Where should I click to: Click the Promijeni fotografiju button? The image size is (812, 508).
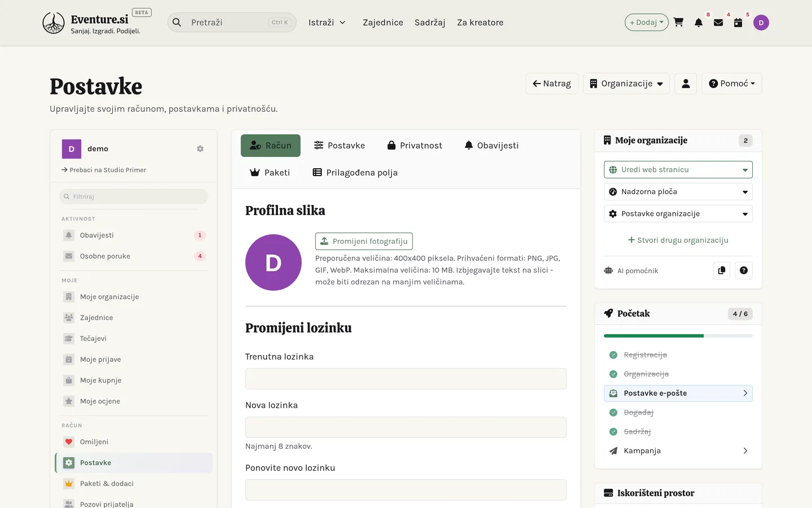click(364, 241)
